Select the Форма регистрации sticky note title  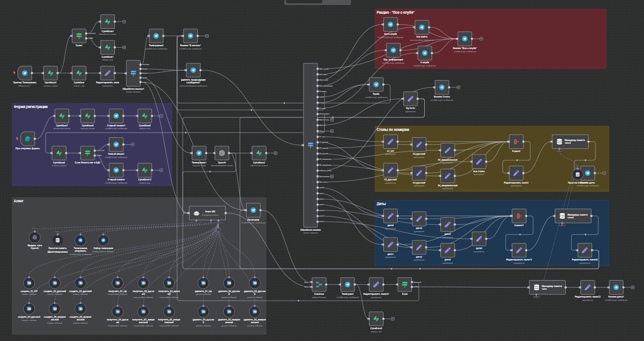tap(31, 107)
